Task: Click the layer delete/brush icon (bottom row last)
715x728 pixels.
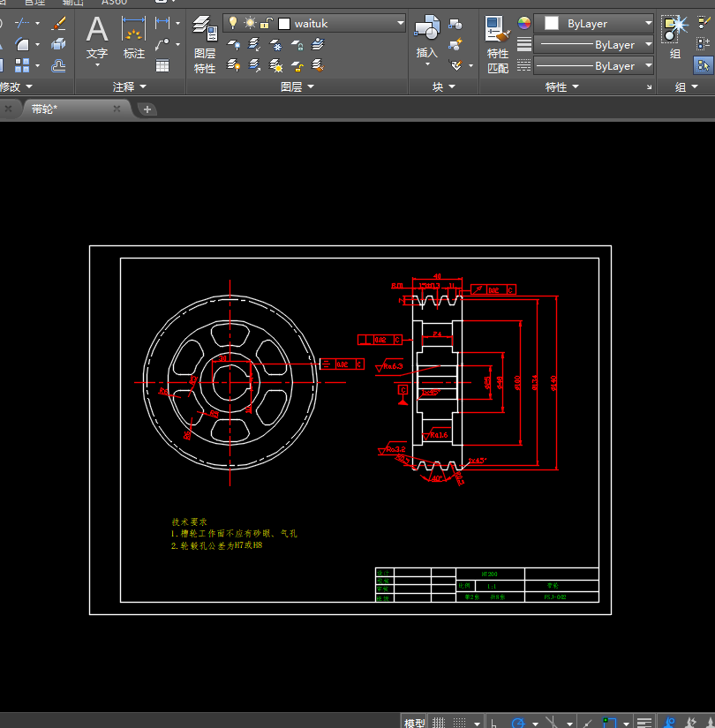Action: pyautogui.click(x=318, y=65)
